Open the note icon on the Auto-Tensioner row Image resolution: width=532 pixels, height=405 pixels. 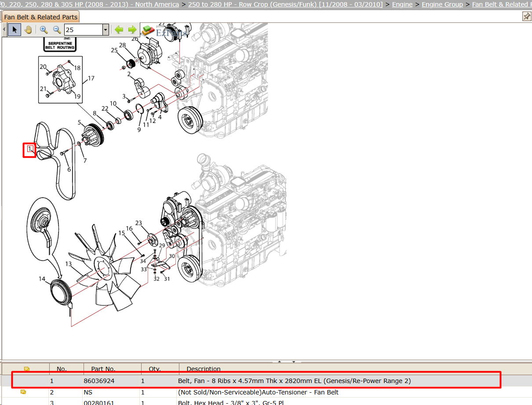pyautogui.click(x=23, y=392)
